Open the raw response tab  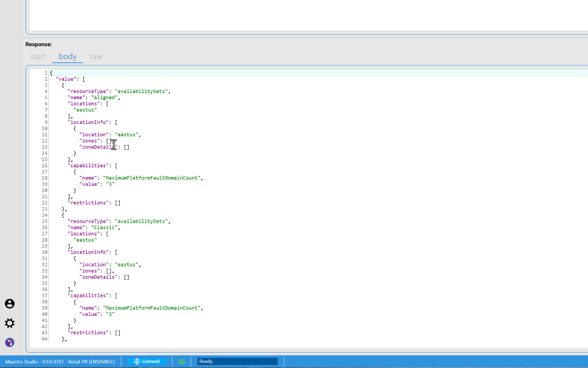[x=96, y=57]
